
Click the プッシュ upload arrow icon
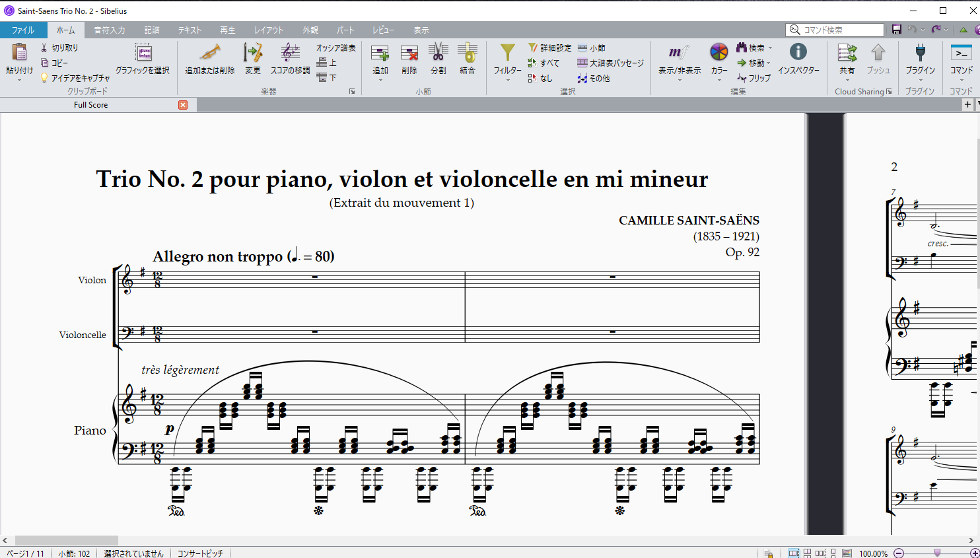(878, 53)
